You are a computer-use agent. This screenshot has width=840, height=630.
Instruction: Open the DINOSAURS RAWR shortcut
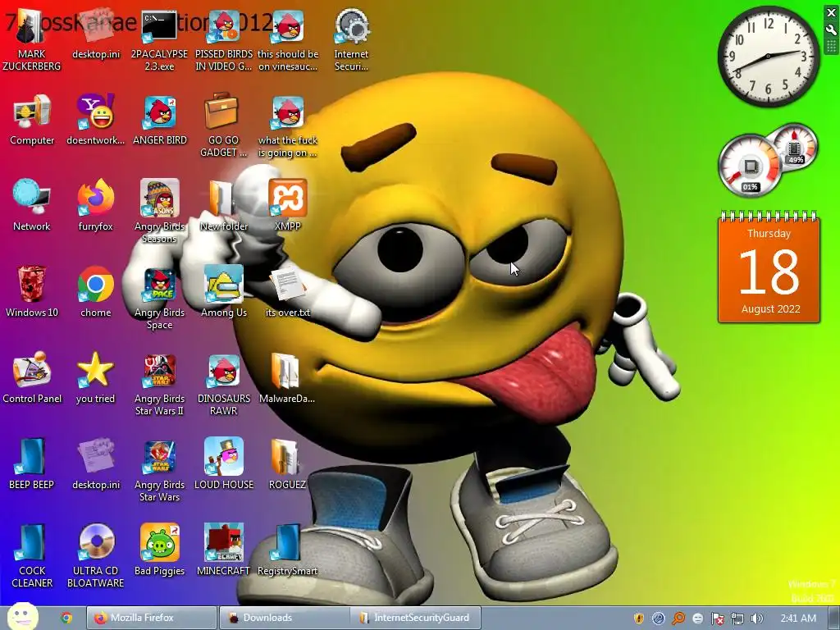(223, 384)
